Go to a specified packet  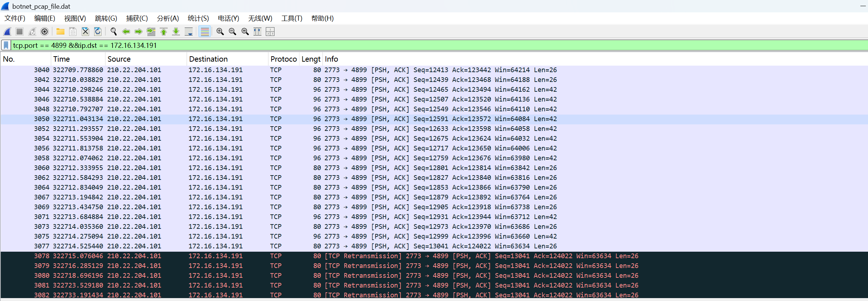(x=151, y=32)
